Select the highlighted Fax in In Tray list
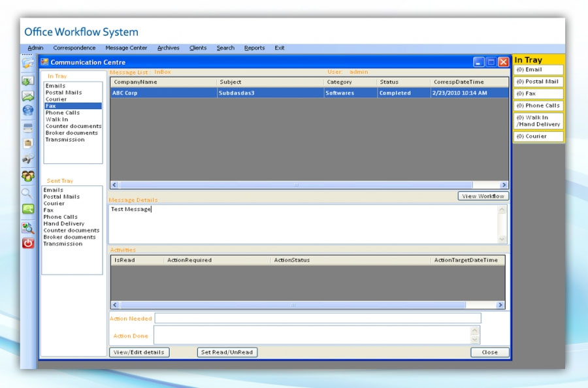This screenshot has height=388, width=588. coord(73,106)
